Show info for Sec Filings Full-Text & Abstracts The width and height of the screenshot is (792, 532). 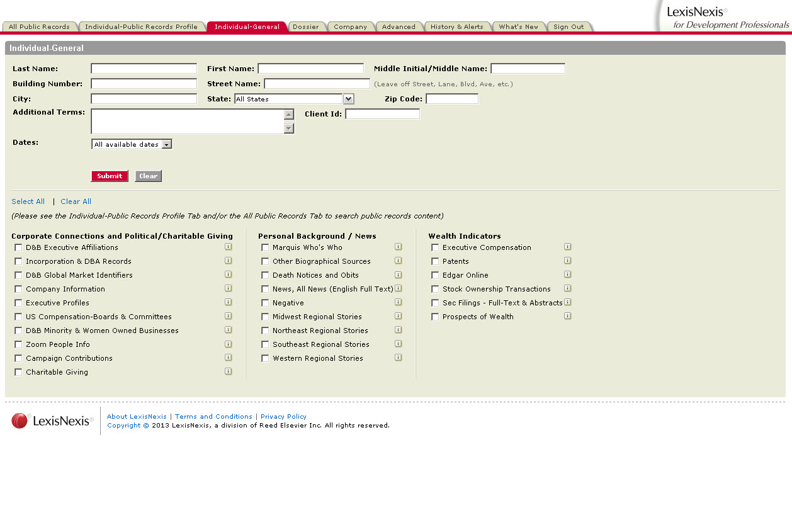[x=567, y=302]
